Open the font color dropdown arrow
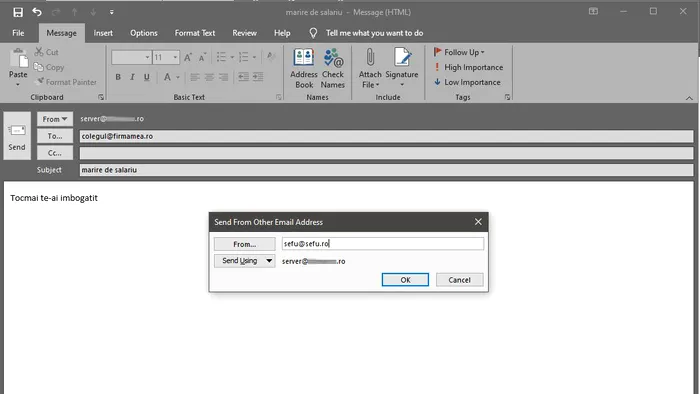This screenshot has height=394, width=700. coord(178,78)
